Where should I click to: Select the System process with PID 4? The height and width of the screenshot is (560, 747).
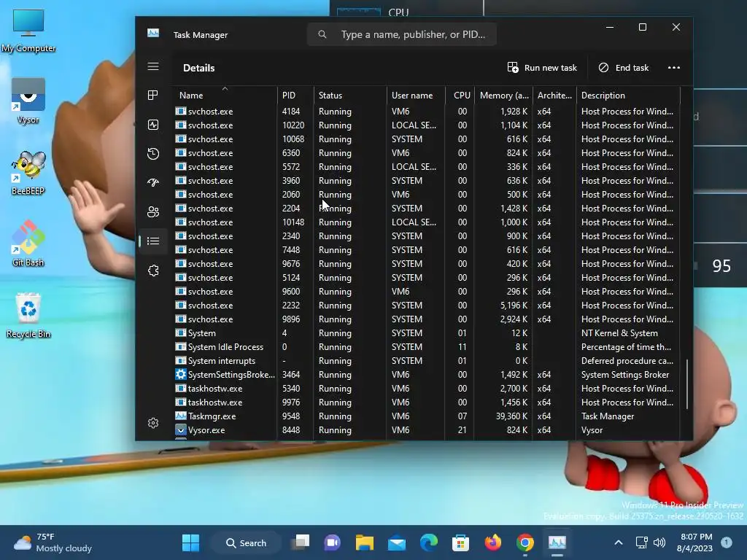coord(427,332)
